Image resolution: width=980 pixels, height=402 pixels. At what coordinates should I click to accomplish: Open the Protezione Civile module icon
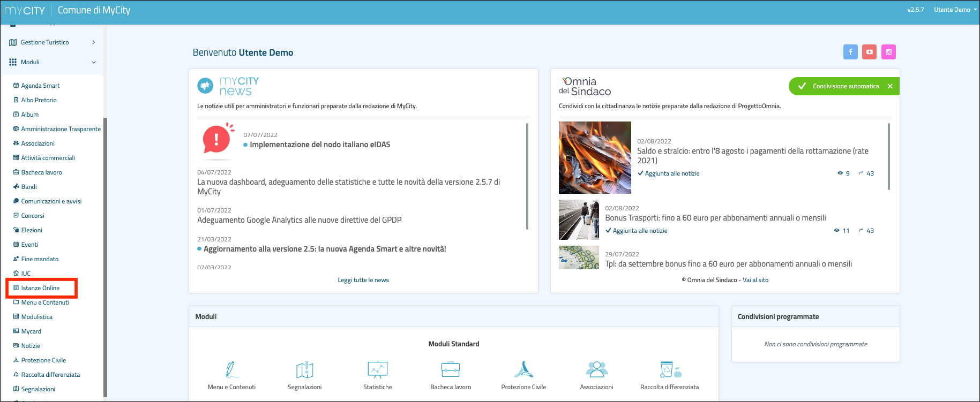523,369
